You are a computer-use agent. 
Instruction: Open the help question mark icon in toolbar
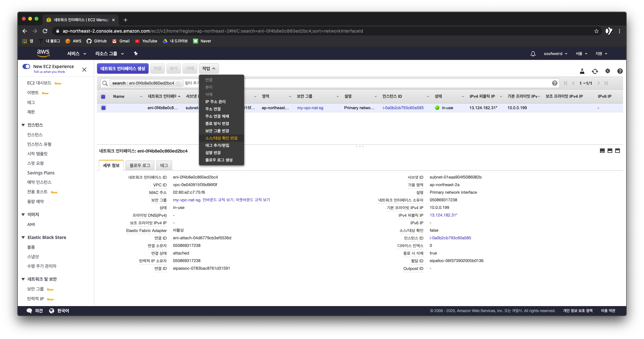pyautogui.click(x=620, y=71)
